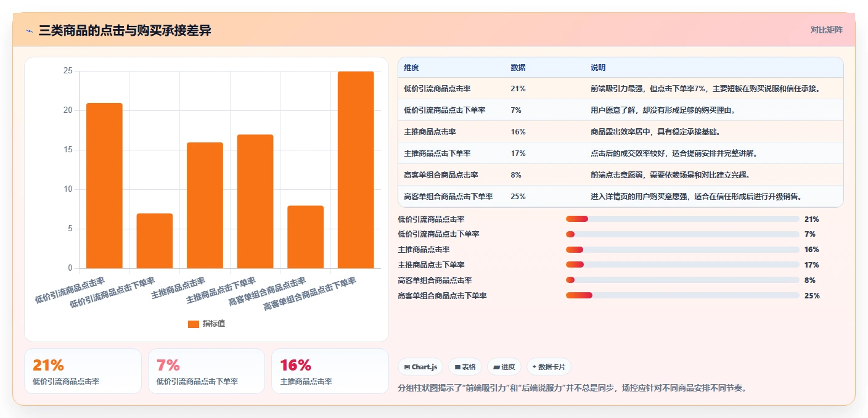
Task: Click '高客单组合商品点击下单率' in the table's first column
Action: (x=448, y=197)
